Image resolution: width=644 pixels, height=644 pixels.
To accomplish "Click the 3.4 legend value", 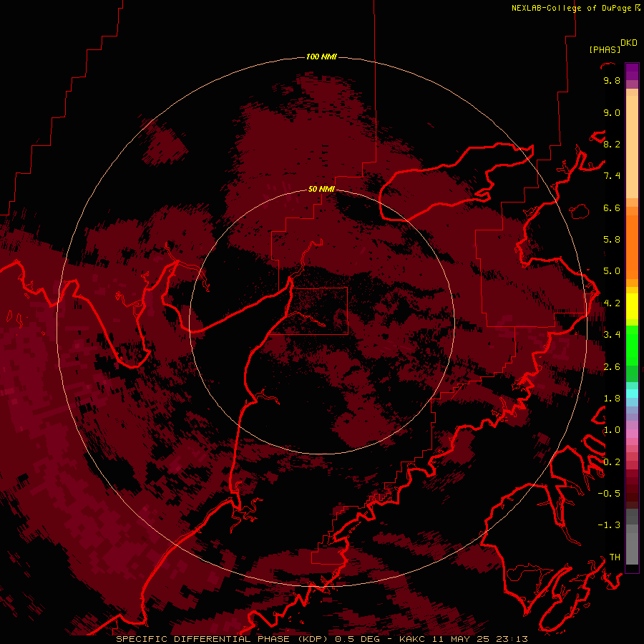I will point(612,335).
